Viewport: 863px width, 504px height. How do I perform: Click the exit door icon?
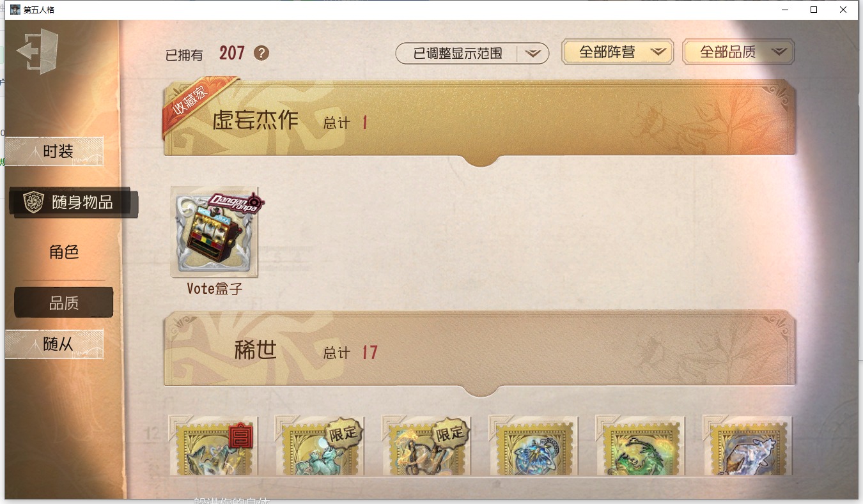38,51
